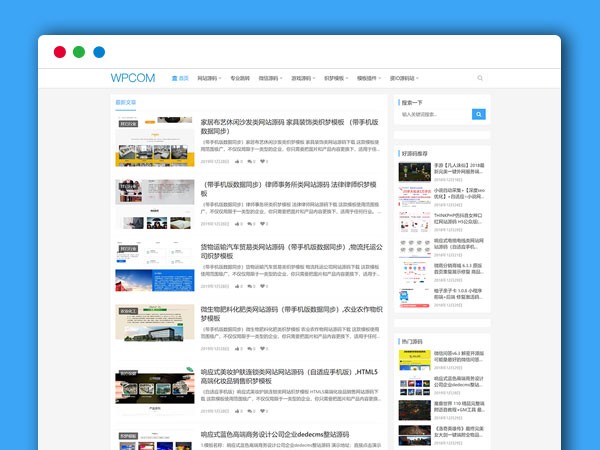This screenshot has height=450, width=600.
Task: Click the WPCOM site logo
Action: (134, 78)
